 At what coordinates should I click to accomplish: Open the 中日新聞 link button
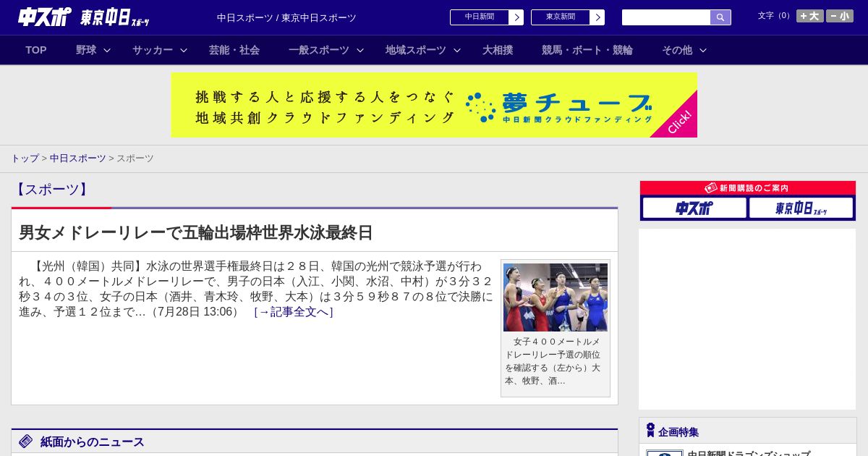480,17
